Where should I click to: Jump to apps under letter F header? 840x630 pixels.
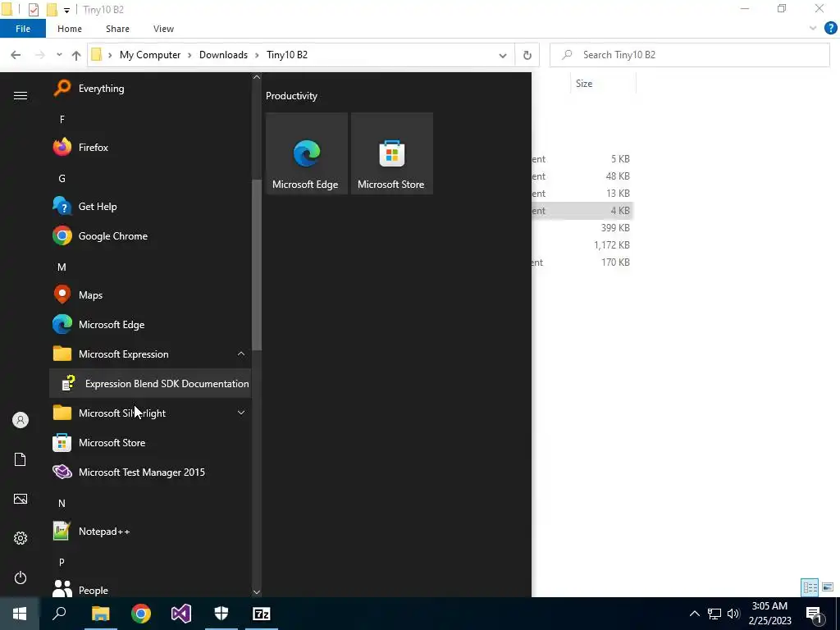[62, 120]
